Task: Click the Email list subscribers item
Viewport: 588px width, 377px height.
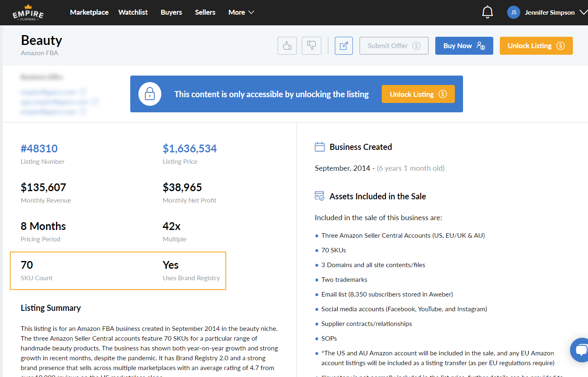Action: pos(387,294)
